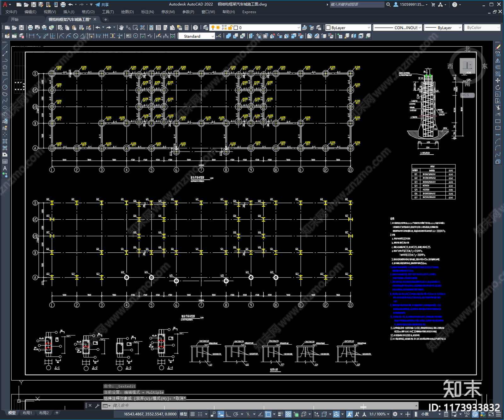
Task: Toggle drawing grid display in status bar
Action: coord(192,414)
